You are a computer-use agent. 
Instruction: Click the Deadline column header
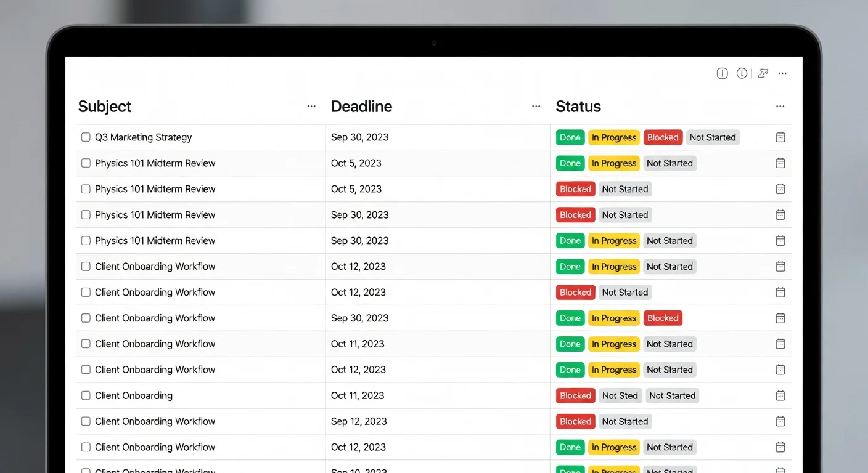pos(361,107)
